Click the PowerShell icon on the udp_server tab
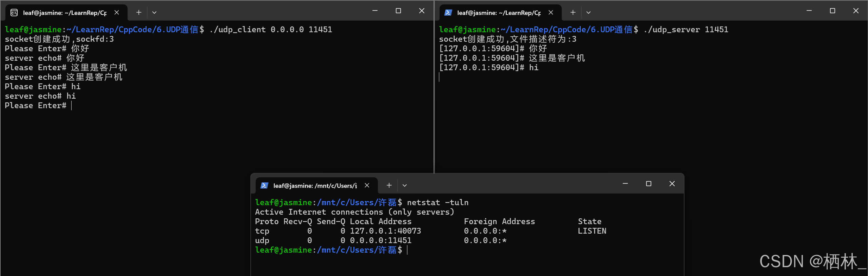The image size is (868, 276). tap(448, 13)
